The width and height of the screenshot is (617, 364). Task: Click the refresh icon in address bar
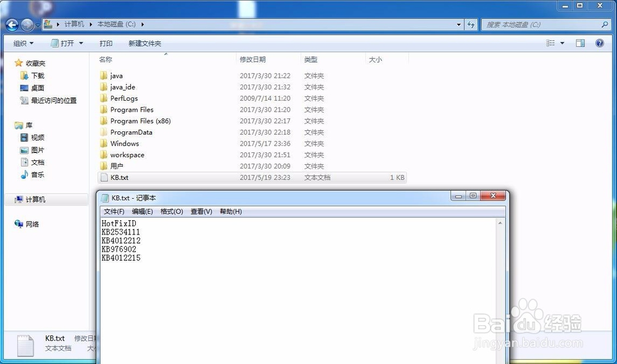point(471,25)
